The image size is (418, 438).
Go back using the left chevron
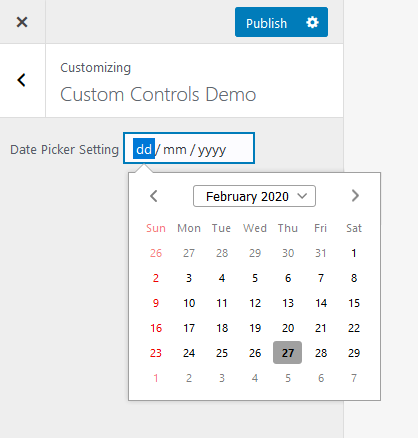pos(22,80)
